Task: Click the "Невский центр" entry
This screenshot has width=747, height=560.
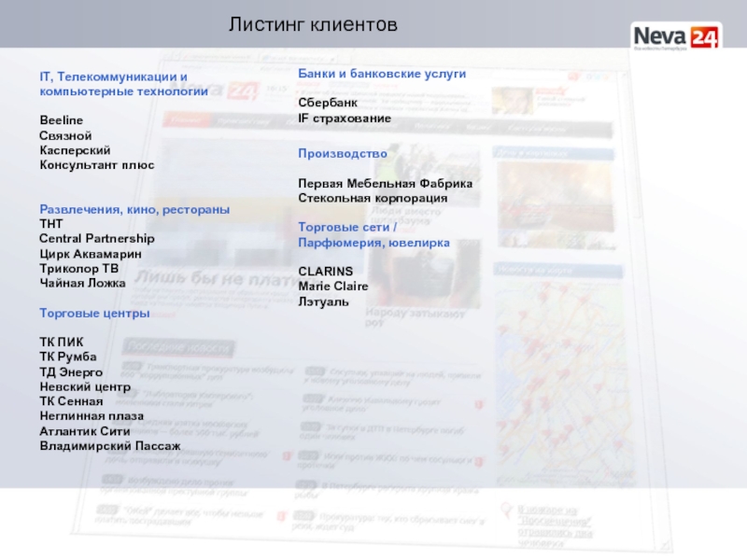Action: click(85, 386)
